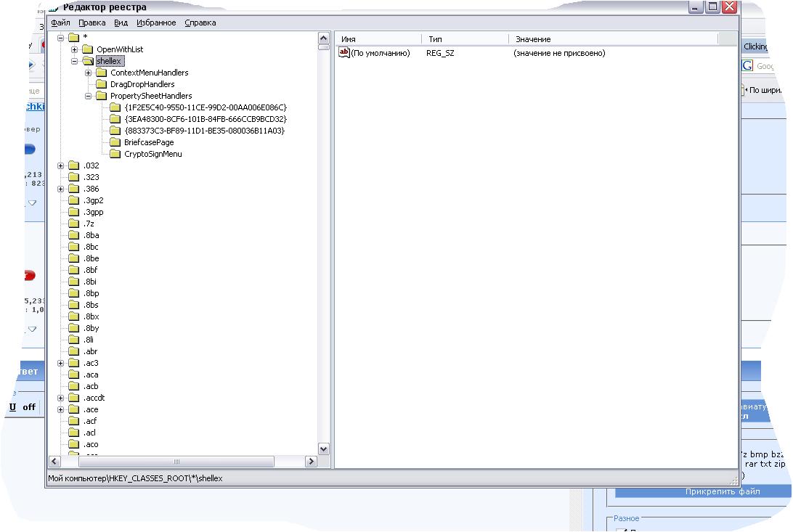Click the .323 folder icon
The image size is (793, 532).
tap(74, 177)
